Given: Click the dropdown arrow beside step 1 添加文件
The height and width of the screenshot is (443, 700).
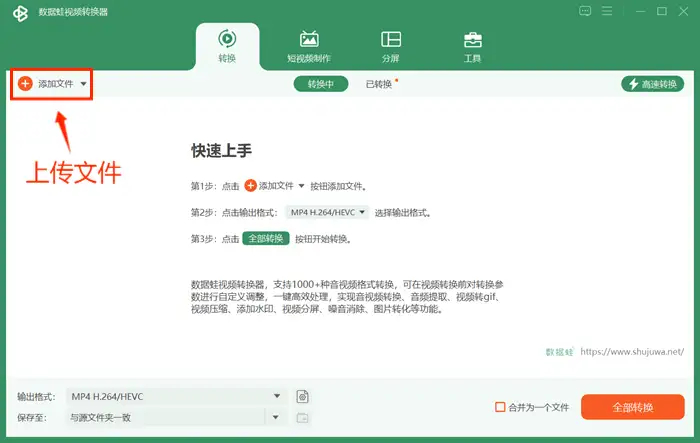Looking at the screenshot, I should coord(301,186).
